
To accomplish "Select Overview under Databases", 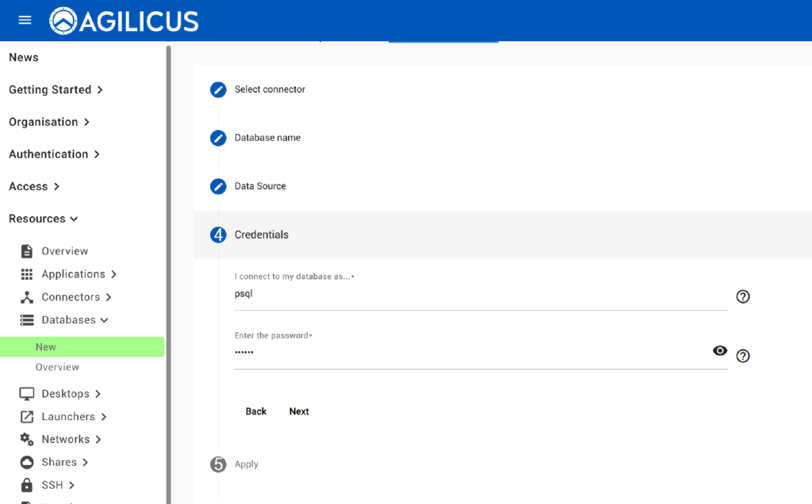I will click(x=57, y=368).
